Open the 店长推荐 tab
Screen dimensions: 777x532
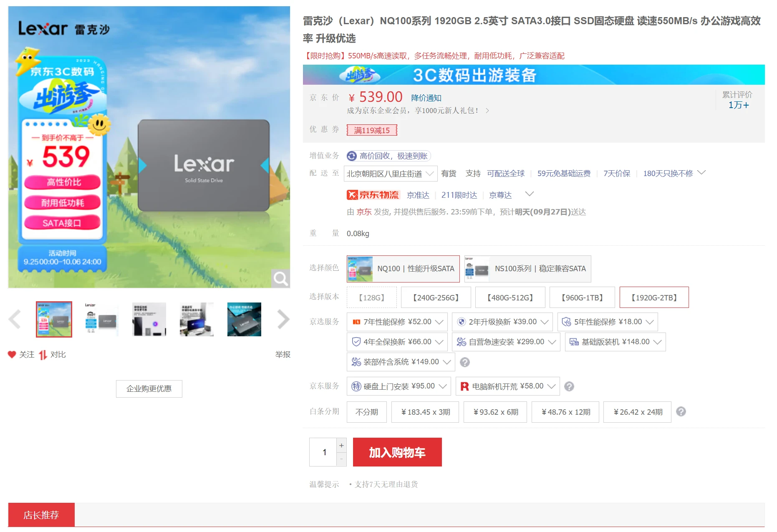[x=41, y=515]
